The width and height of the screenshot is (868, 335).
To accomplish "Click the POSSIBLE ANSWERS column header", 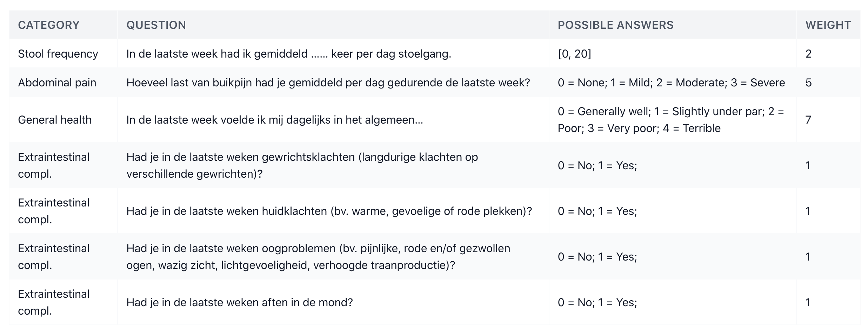I will 615,25.
